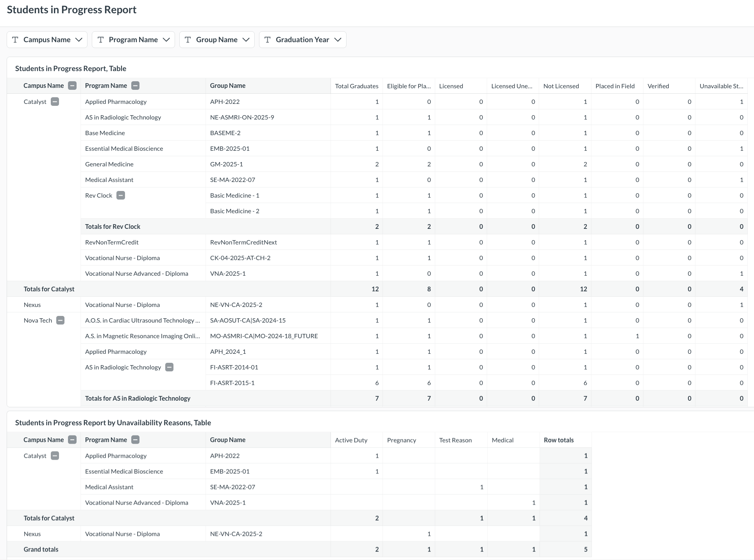Click the Licensed column header

(x=461, y=86)
